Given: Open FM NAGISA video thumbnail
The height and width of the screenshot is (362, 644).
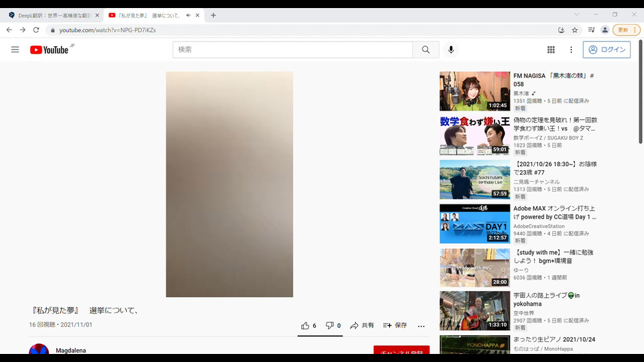Looking at the screenshot, I should [475, 91].
